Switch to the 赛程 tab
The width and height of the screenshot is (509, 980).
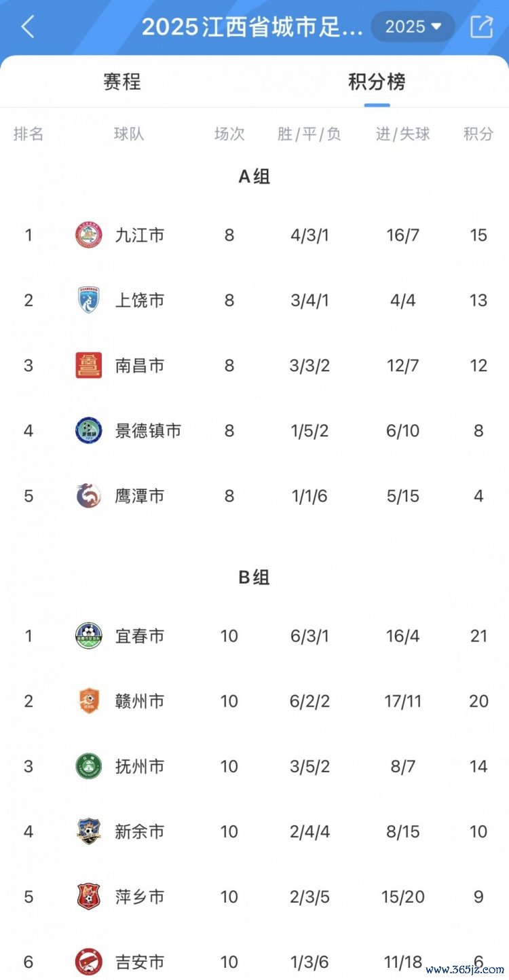pos(122,82)
